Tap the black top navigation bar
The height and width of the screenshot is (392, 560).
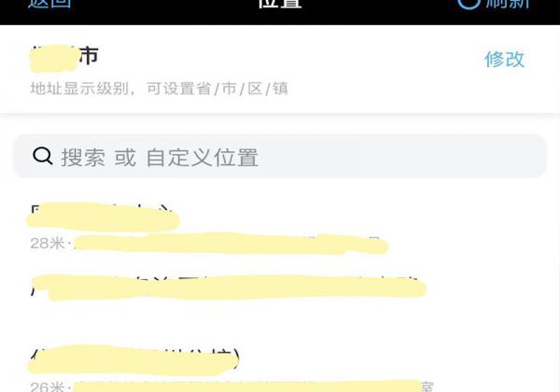(x=280, y=12)
